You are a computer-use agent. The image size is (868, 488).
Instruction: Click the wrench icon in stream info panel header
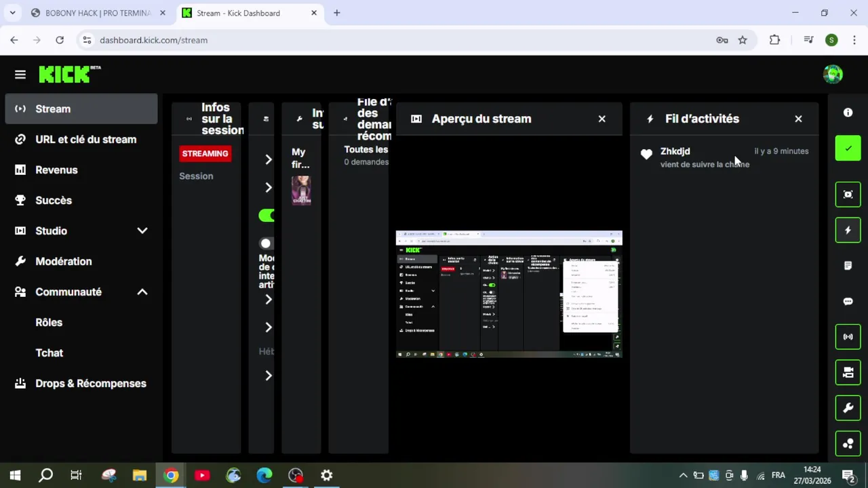click(299, 119)
